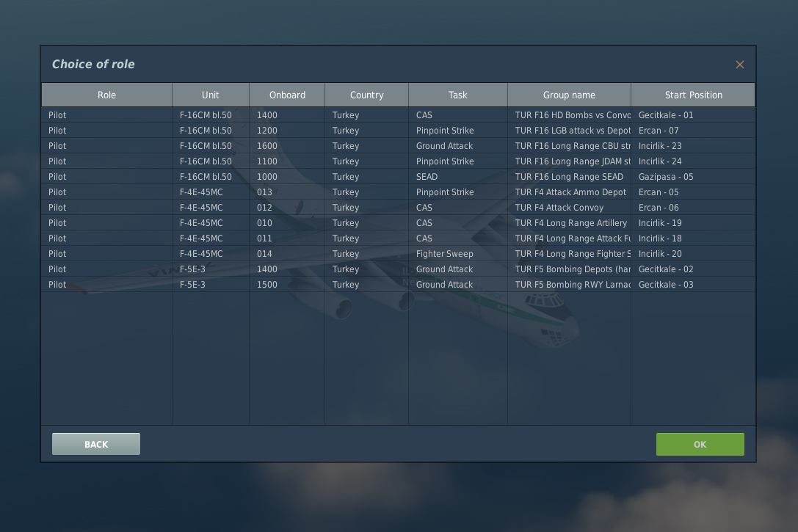
Task: Close the Choice of role dialog
Action: (739, 65)
